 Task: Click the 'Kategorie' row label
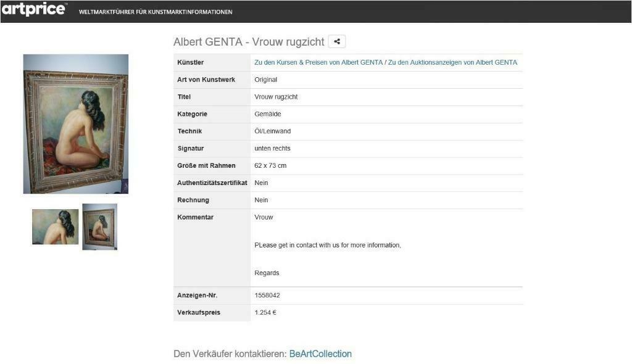pyautogui.click(x=192, y=114)
